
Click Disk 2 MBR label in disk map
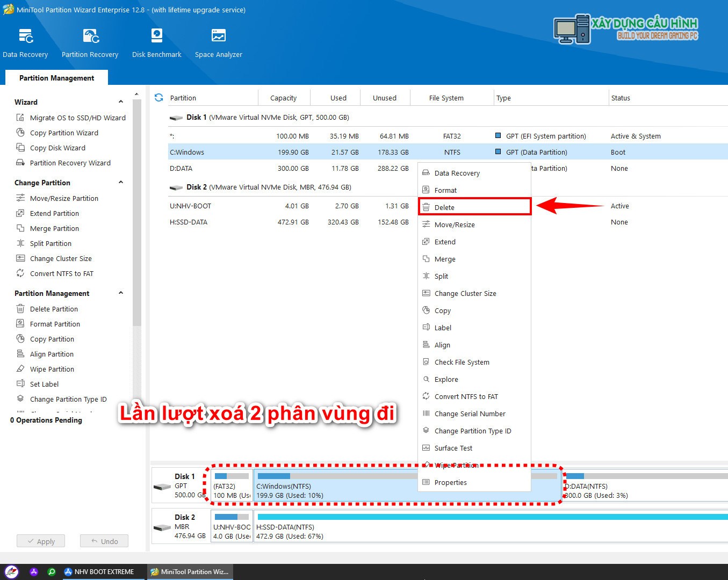[x=180, y=526]
